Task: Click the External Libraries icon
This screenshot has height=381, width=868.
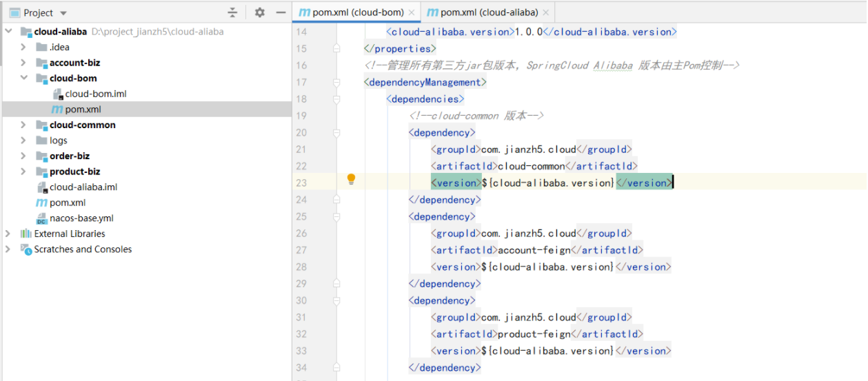Action: pyautogui.click(x=26, y=234)
